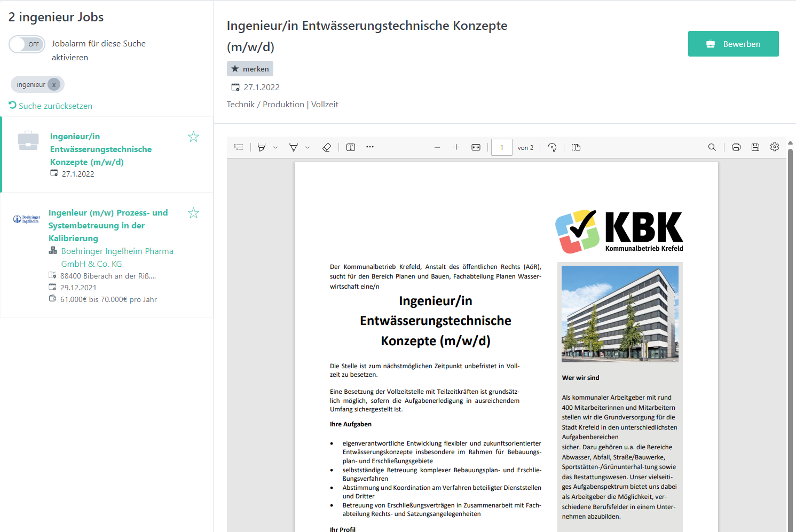Select the eraser tool in PDF toolbar

tap(327, 147)
